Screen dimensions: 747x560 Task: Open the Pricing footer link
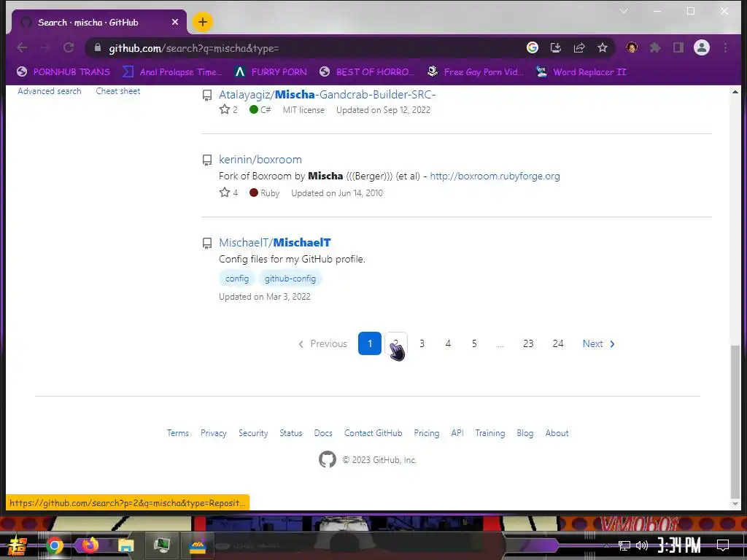tap(426, 433)
